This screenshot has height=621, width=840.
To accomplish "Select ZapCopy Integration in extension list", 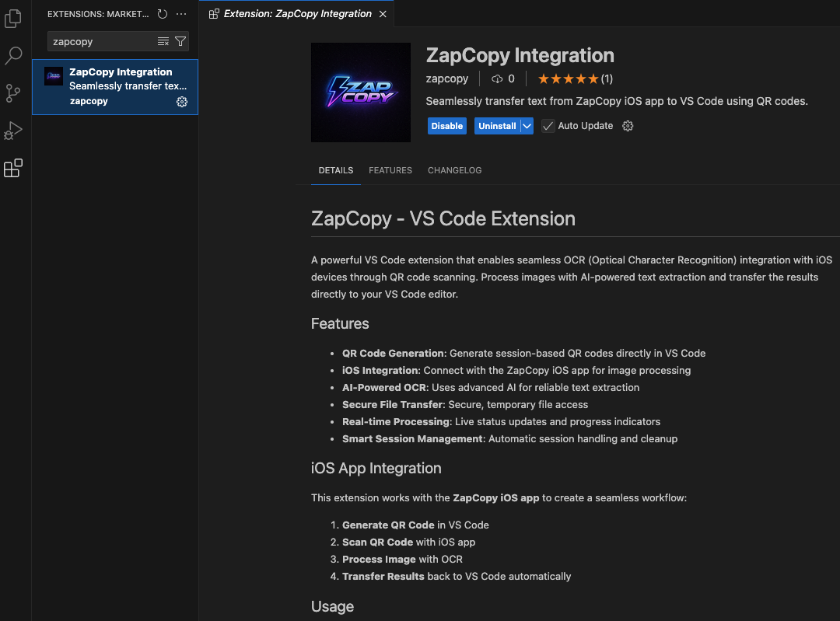I will (x=115, y=87).
